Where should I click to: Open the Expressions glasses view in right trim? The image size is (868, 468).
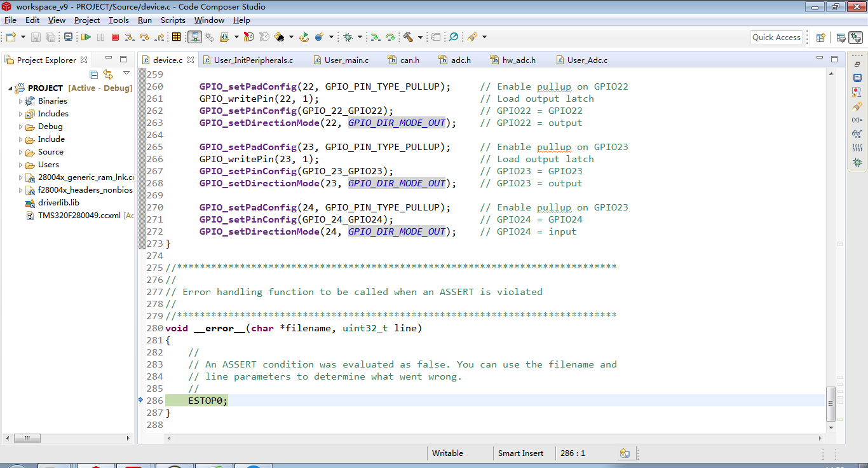[857, 134]
